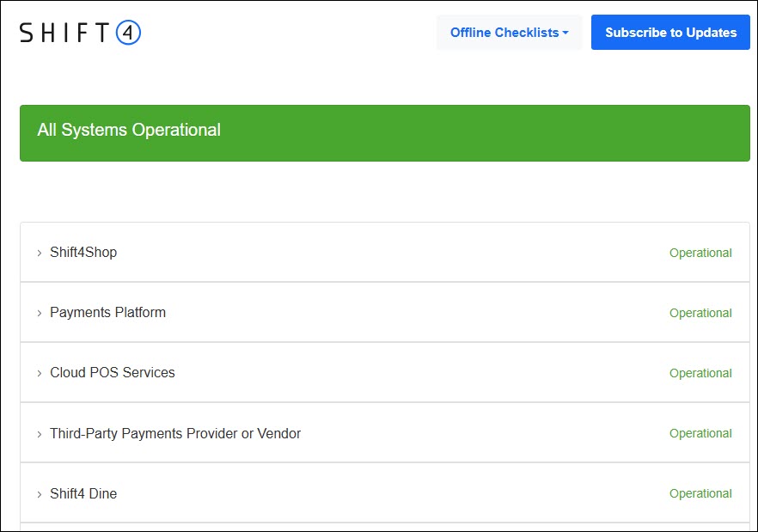
Task: Click Operational status for Cloud POS Services
Action: tap(700, 373)
